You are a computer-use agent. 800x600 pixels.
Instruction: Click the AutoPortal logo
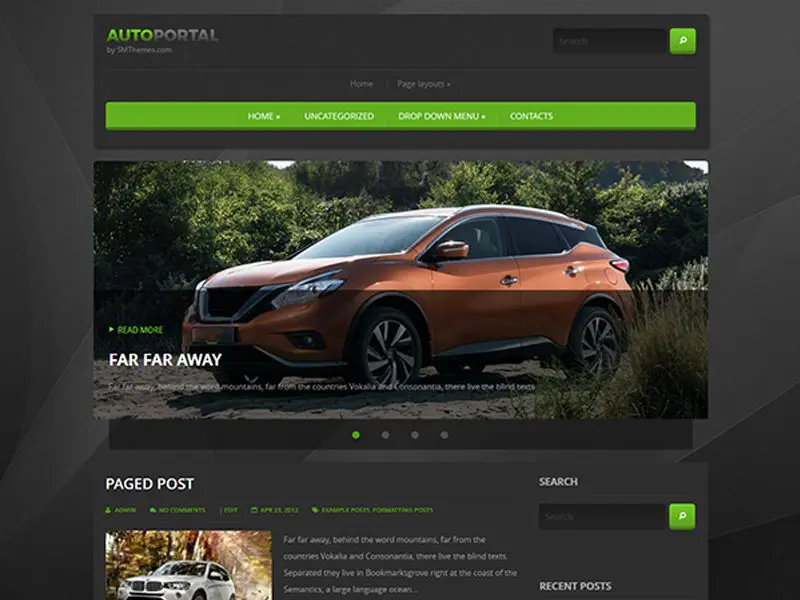[162, 35]
